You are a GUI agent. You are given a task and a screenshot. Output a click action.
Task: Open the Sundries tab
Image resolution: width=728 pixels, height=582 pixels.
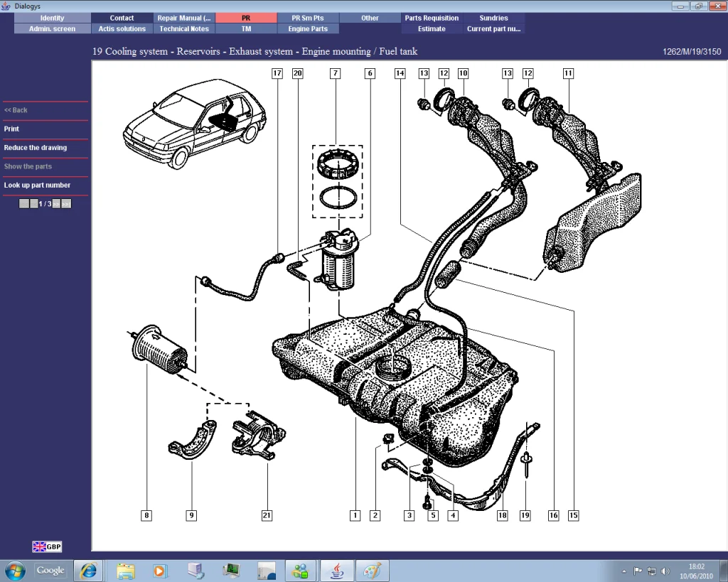[x=493, y=18]
